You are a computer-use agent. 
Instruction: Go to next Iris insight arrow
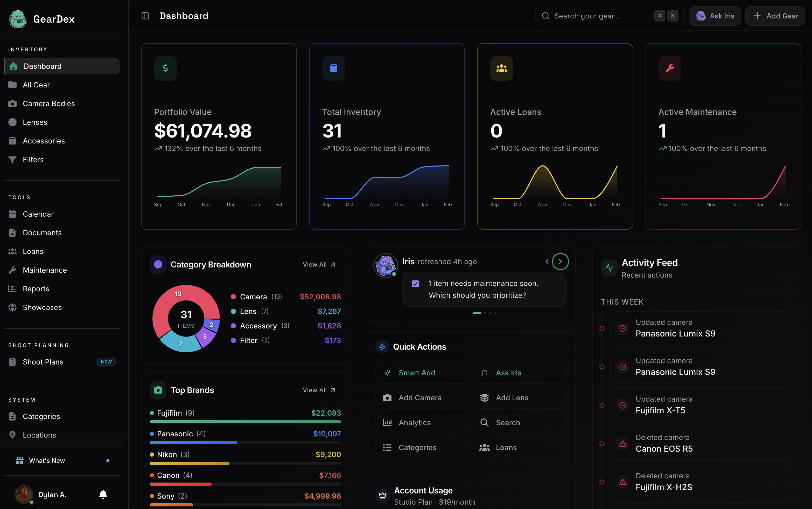[x=560, y=262]
